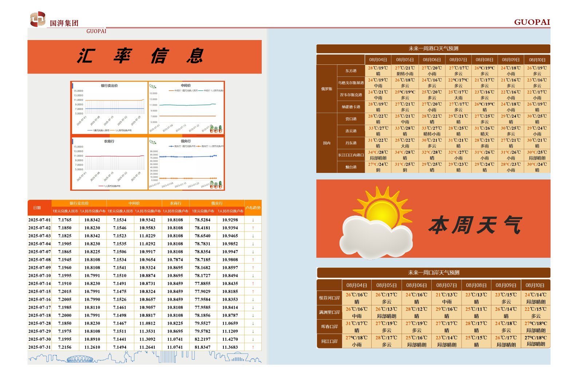Click the ruble trend arrow for 2025-07-01
This screenshot has height=392, width=578.
click(x=253, y=220)
